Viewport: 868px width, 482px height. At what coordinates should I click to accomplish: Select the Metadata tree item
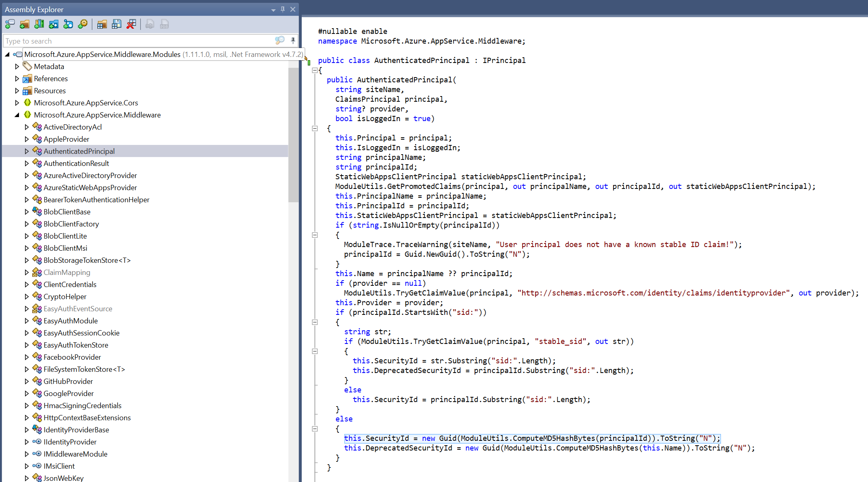[x=49, y=67]
